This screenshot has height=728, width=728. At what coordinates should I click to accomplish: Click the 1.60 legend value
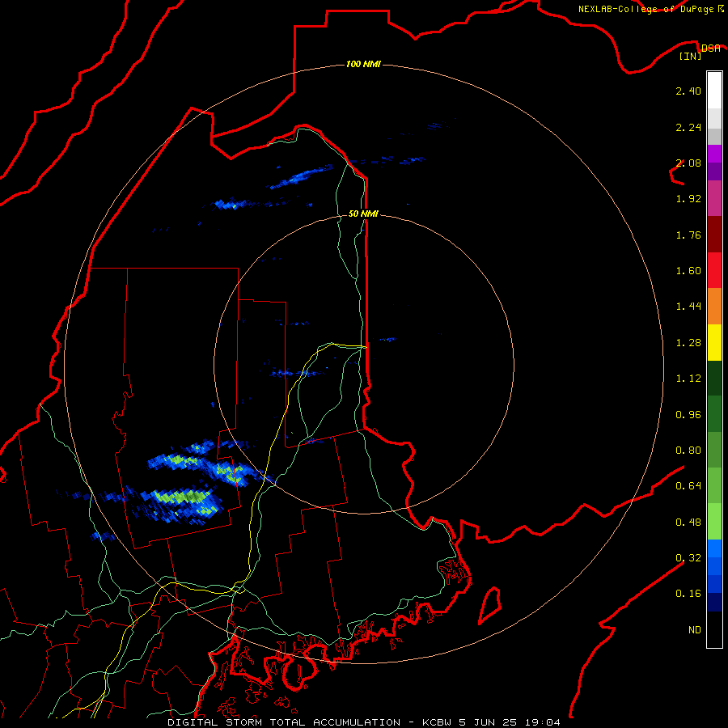[x=688, y=271]
